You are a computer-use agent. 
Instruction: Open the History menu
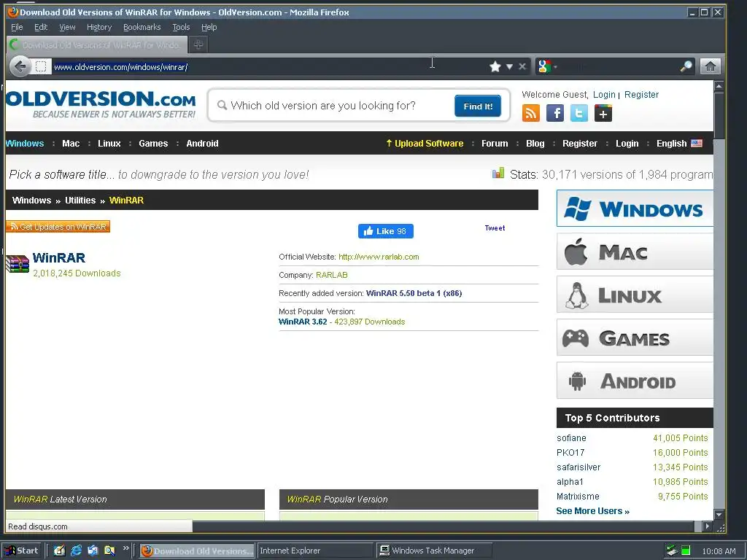[99, 27]
